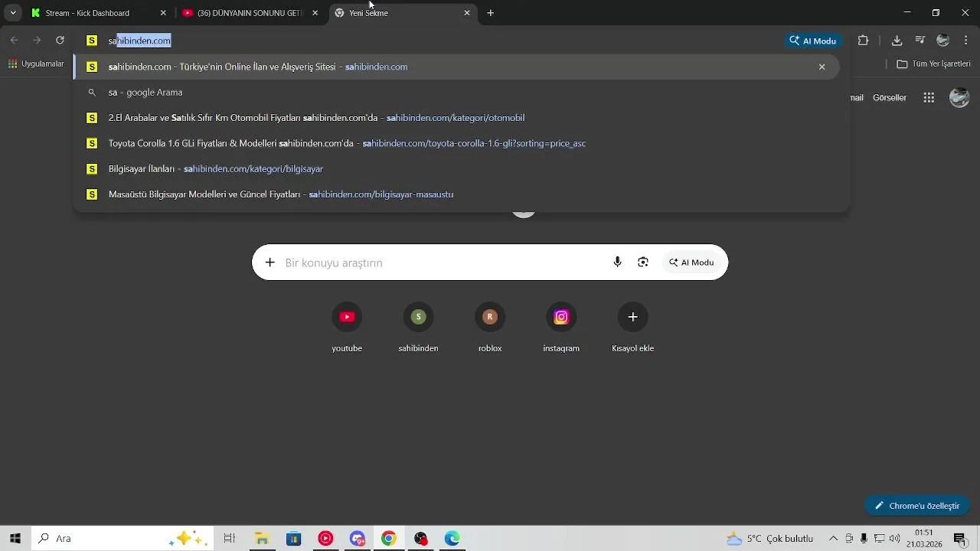Open the downloads icon in toolbar
This screenshot has width=980, height=551.
(x=897, y=41)
